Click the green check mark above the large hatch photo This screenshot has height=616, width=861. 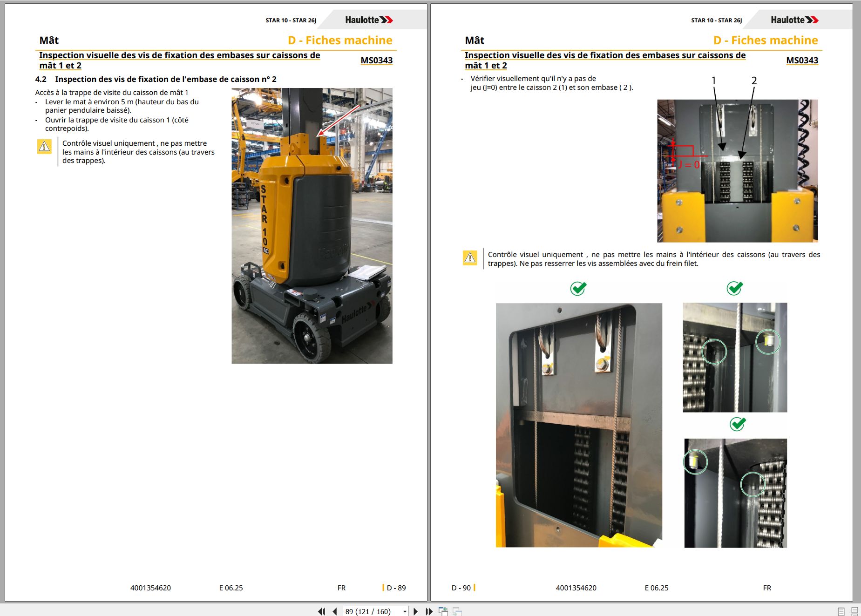(x=578, y=288)
